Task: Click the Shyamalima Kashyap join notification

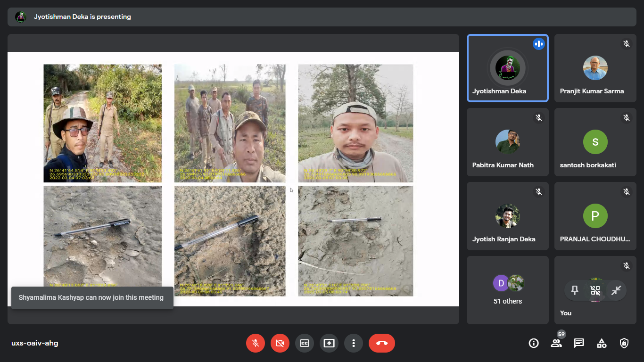Action: coord(92,297)
